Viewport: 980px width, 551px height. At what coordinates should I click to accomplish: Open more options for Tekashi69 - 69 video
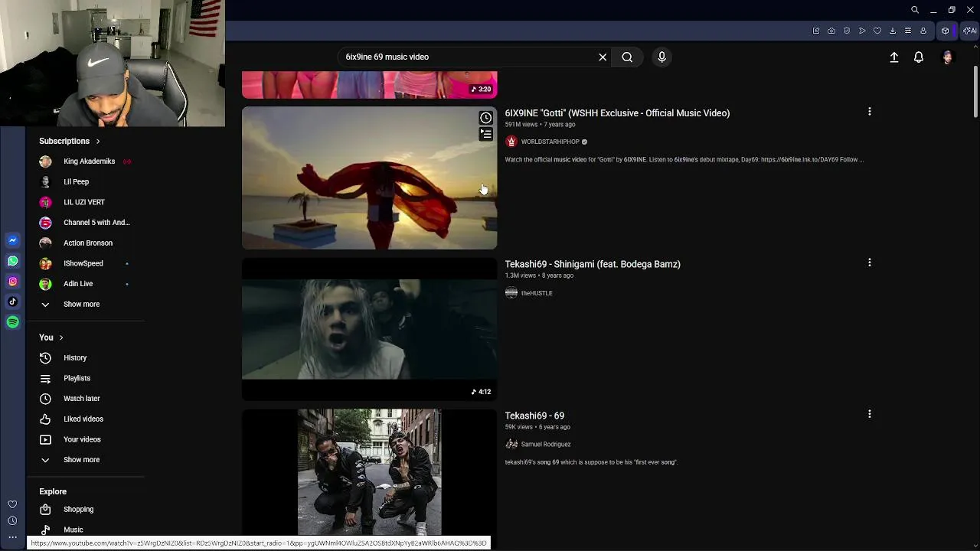869,414
